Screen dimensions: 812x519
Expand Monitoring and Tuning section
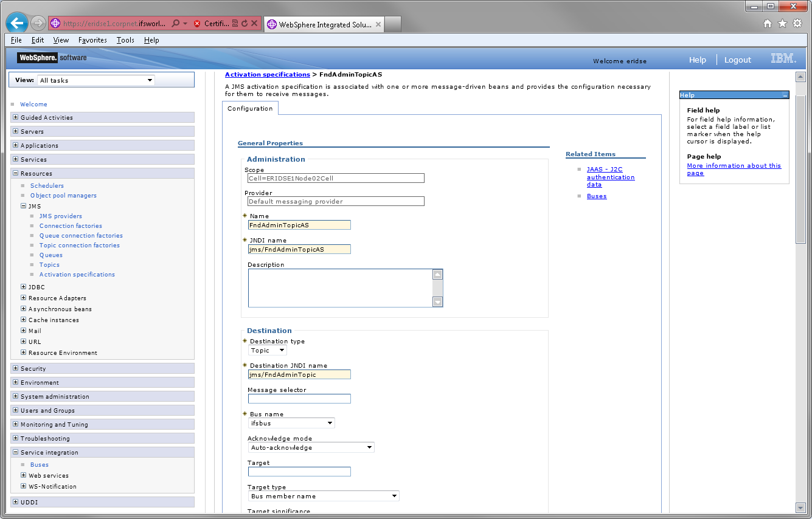tap(15, 424)
